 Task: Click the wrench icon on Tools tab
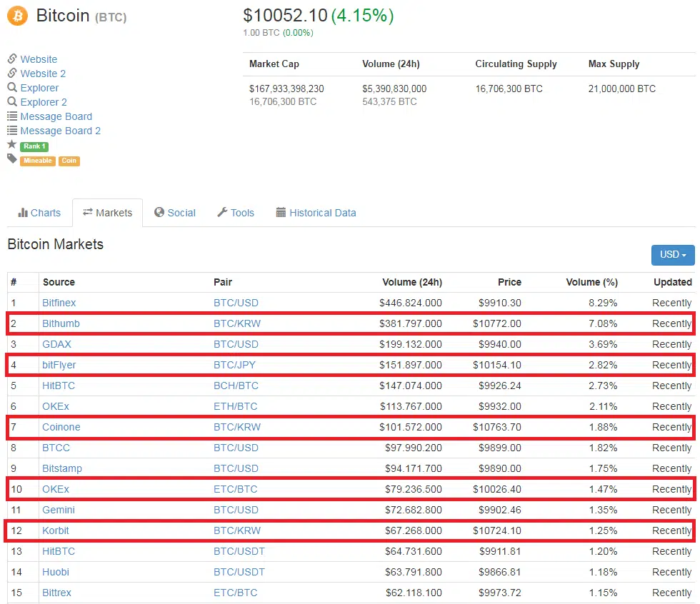pos(222,212)
